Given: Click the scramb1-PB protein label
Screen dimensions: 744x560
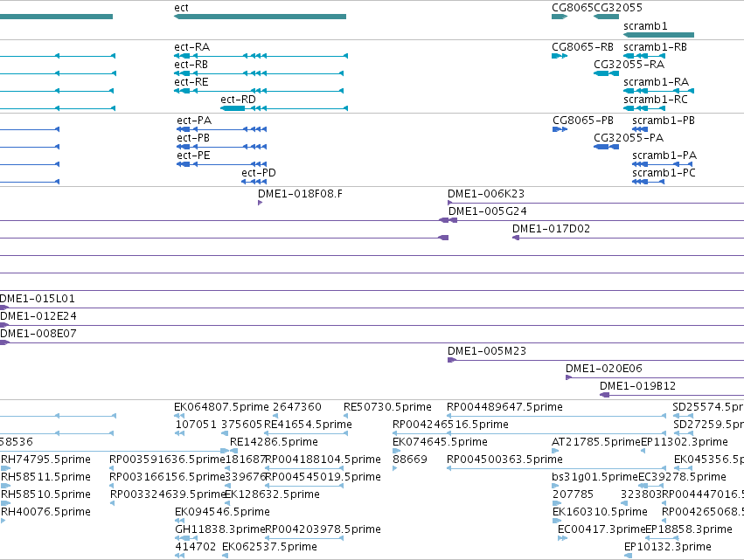Looking at the screenshot, I should click(664, 121).
